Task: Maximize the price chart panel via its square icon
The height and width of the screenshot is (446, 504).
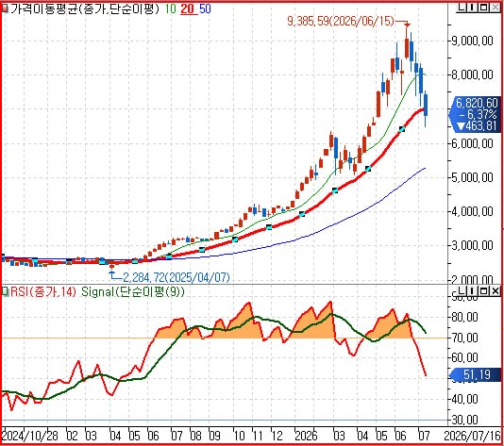Action: pos(483,7)
